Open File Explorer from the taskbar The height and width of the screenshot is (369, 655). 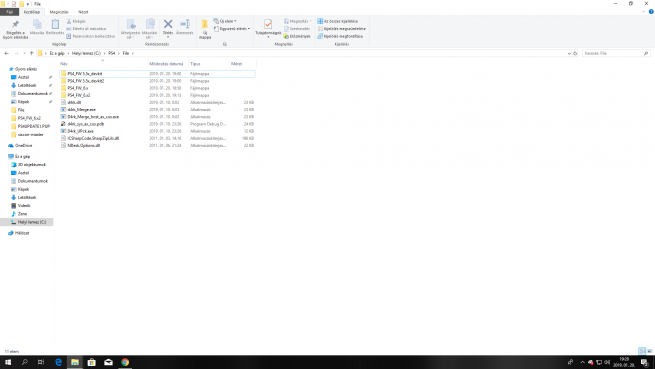click(75, 362)
